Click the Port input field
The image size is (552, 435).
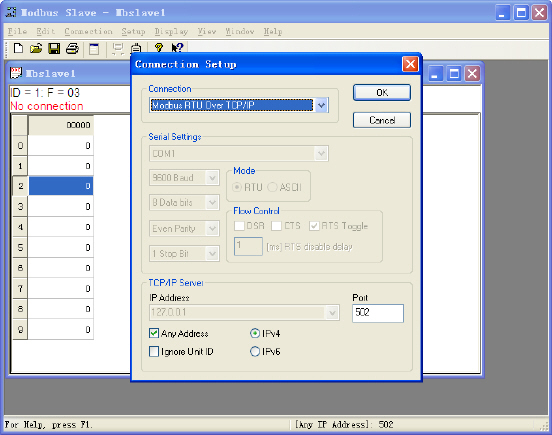378,313
